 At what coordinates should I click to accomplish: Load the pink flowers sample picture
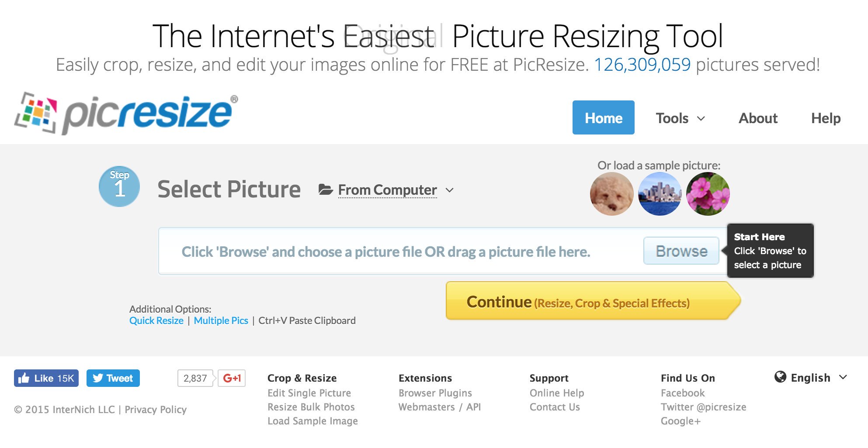(x=708, y=194)
